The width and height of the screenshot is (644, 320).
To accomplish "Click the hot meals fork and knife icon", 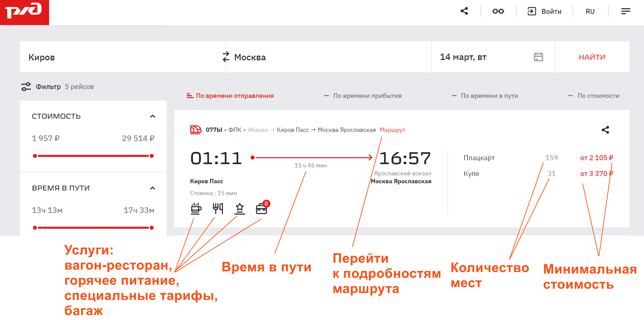I will coord(218,208).
